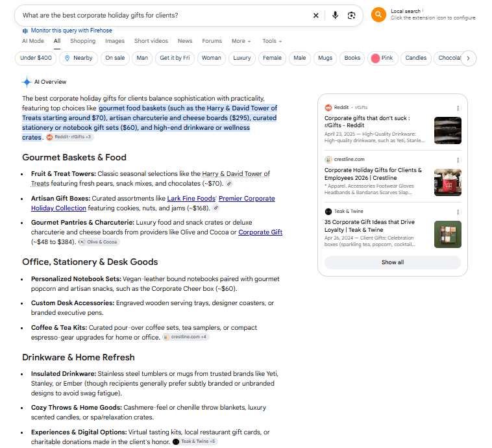Click the Teak & Twine favicon in sources panel

(x=328, y=211)
